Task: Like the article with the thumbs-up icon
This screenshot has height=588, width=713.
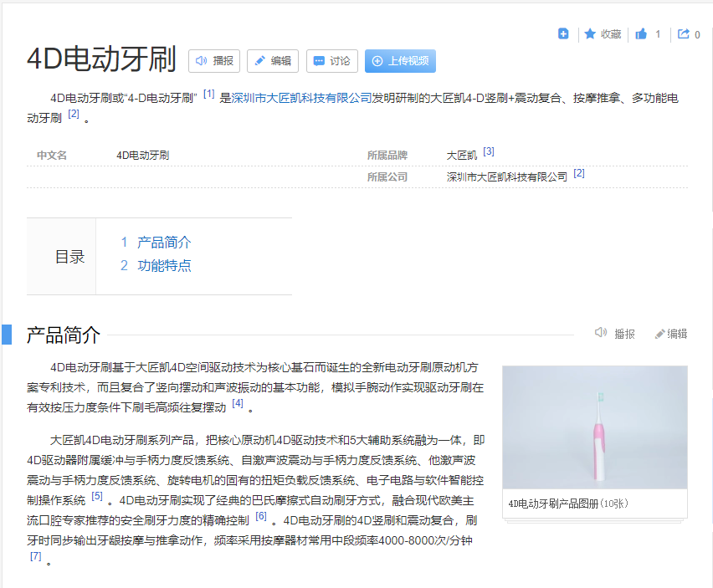Action: [x=641, y=33]
